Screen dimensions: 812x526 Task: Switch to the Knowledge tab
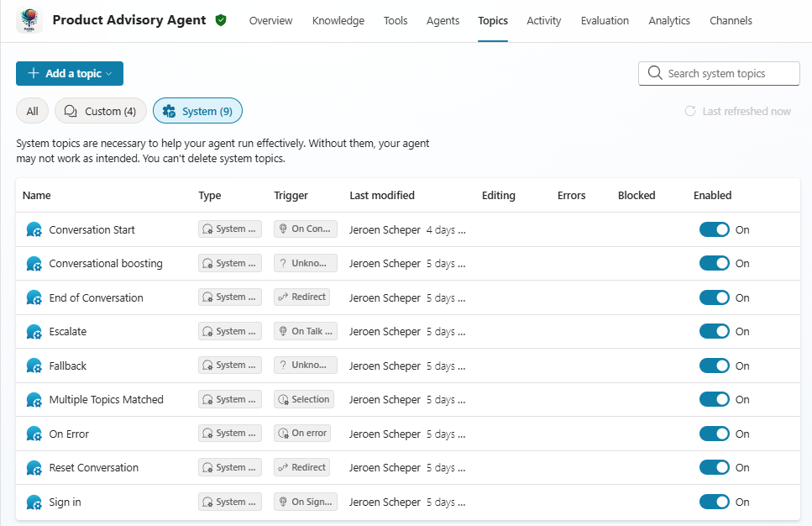(x=338, y=21)
